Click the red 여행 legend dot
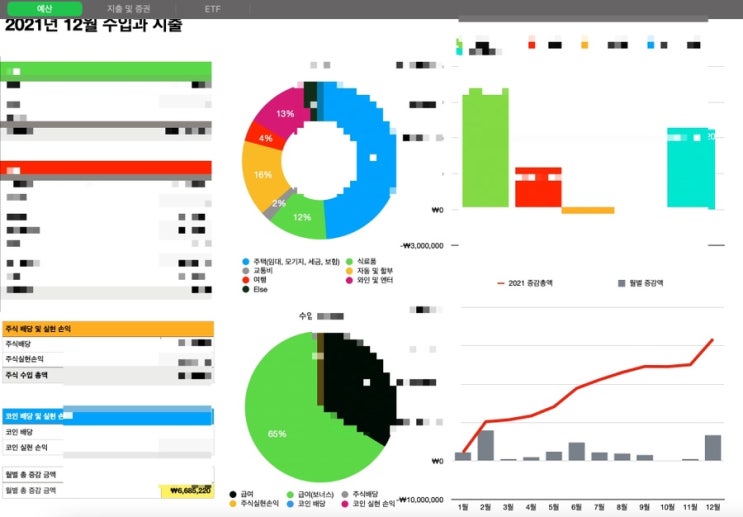This screenshot has height=517, width=743. pyautogui.click(x=245, y=280)
